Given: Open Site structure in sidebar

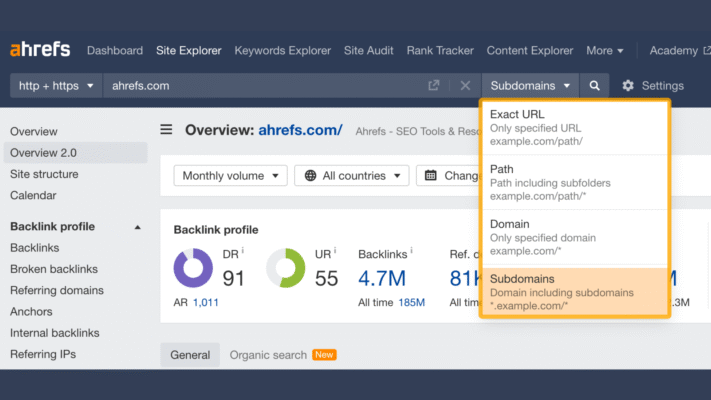Looking at the screenshot, I should point(44,174).
